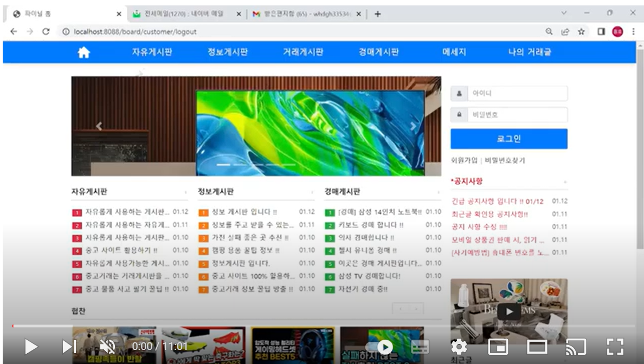Close the Naver mail tab
Image resolution: width=644 pixels, height=364 pixels.
(239, 14)
